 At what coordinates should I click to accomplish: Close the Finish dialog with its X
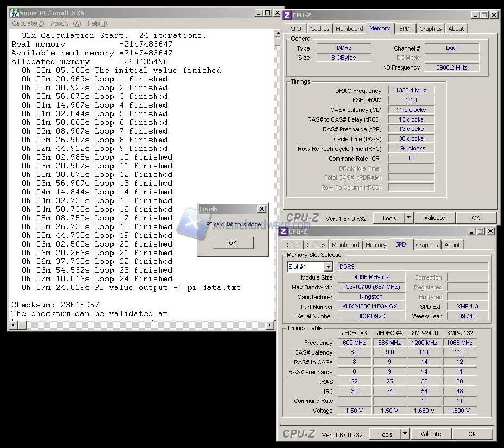(262, 209)
